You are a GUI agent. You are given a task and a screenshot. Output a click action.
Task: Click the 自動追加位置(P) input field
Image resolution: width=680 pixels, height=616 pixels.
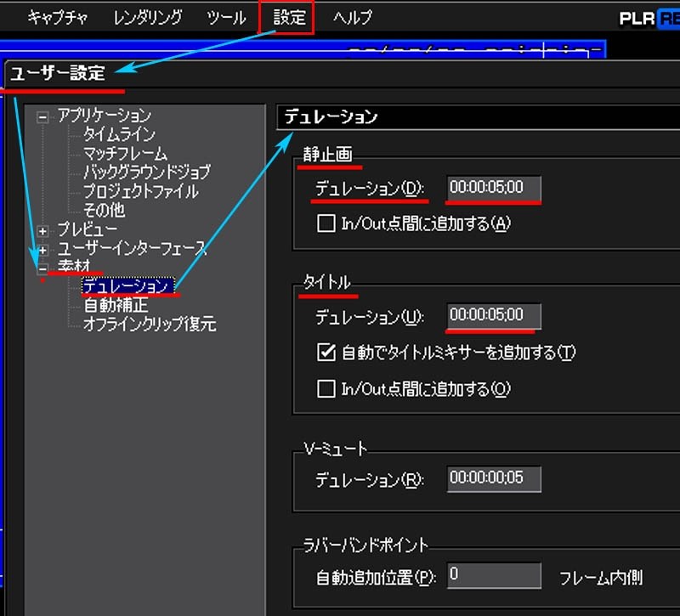(494, 575)
